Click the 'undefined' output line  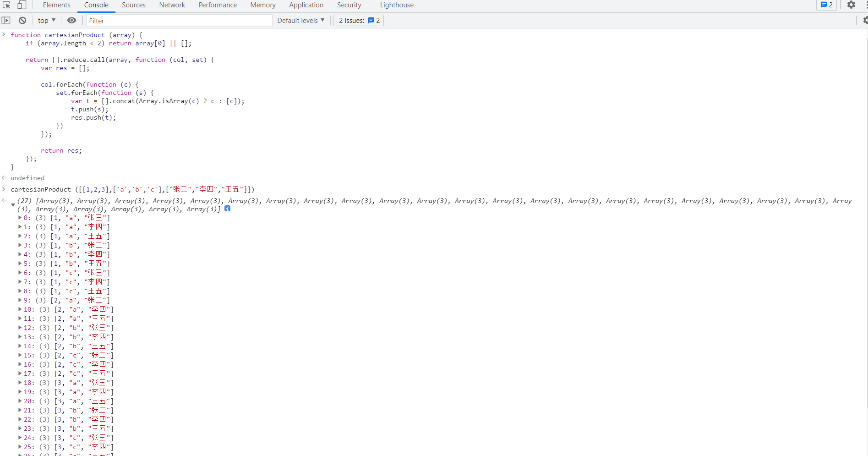coord(27,178)
